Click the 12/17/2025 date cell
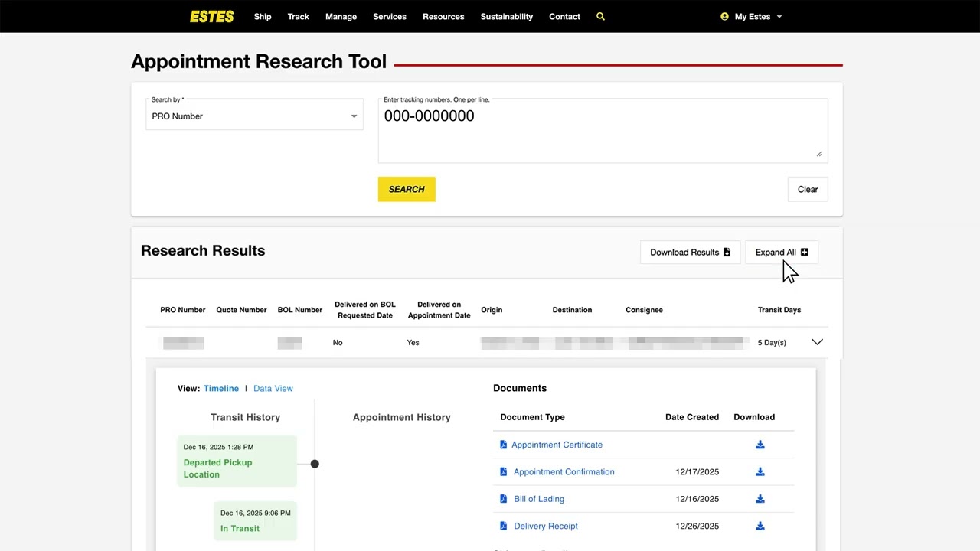The height and width of the screenshot is (551, 980). coord(697,472)
